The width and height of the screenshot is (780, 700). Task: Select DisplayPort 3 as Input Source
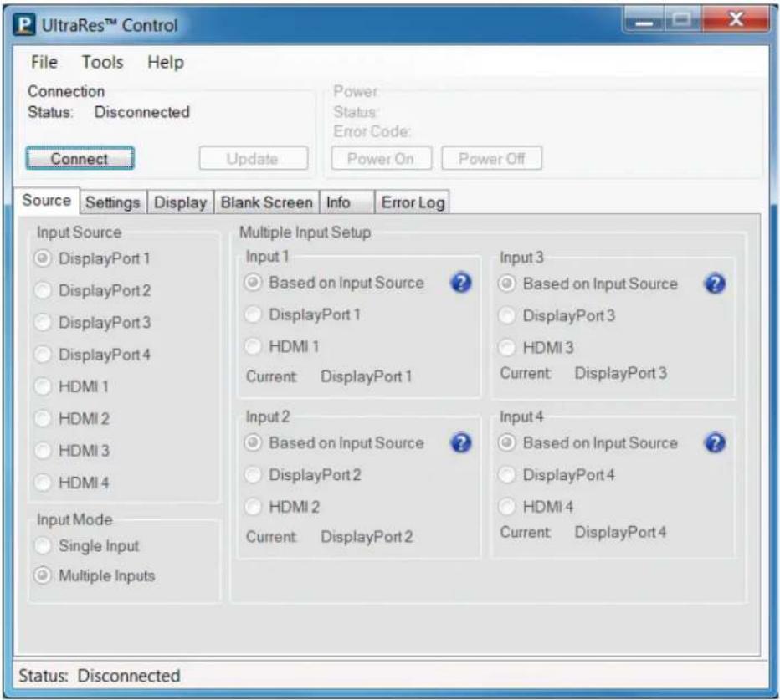click(x=43, y=323)
